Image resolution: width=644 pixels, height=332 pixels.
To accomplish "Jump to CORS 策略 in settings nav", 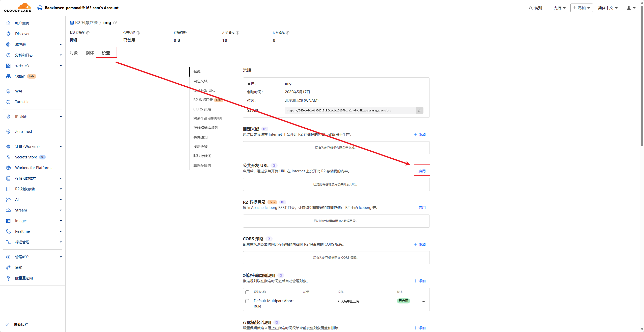I will 202,109.
